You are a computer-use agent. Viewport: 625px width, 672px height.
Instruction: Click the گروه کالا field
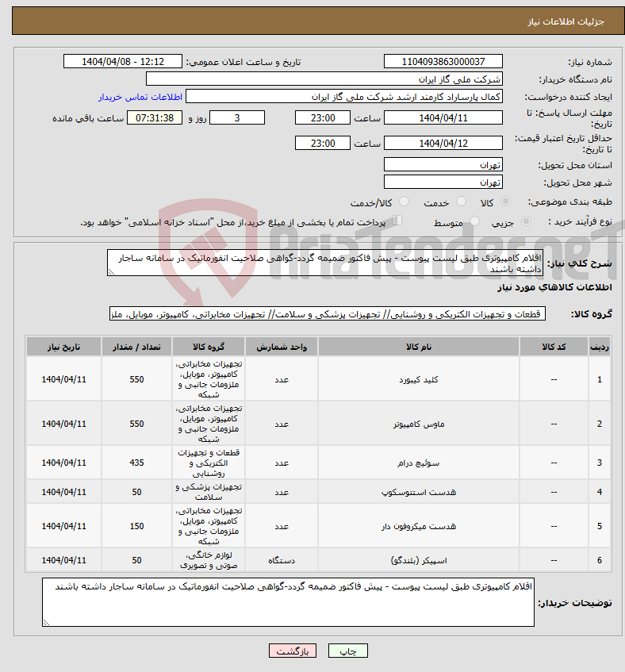point(328,314)
